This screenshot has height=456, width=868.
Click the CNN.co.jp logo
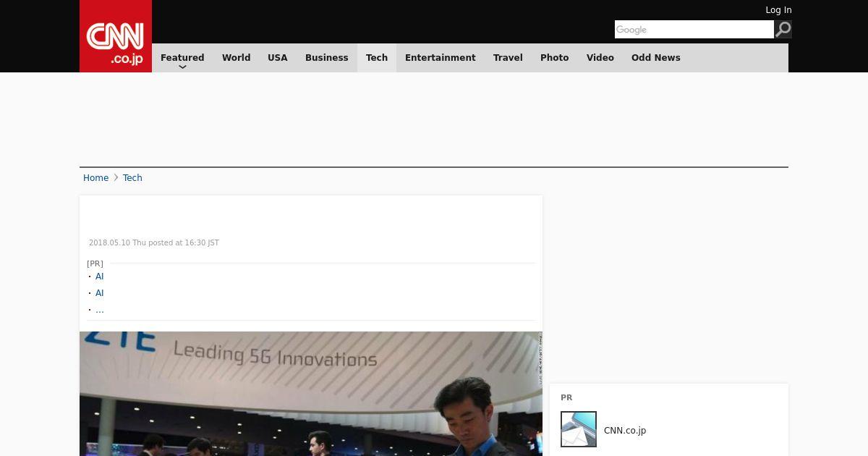[116, 36]
